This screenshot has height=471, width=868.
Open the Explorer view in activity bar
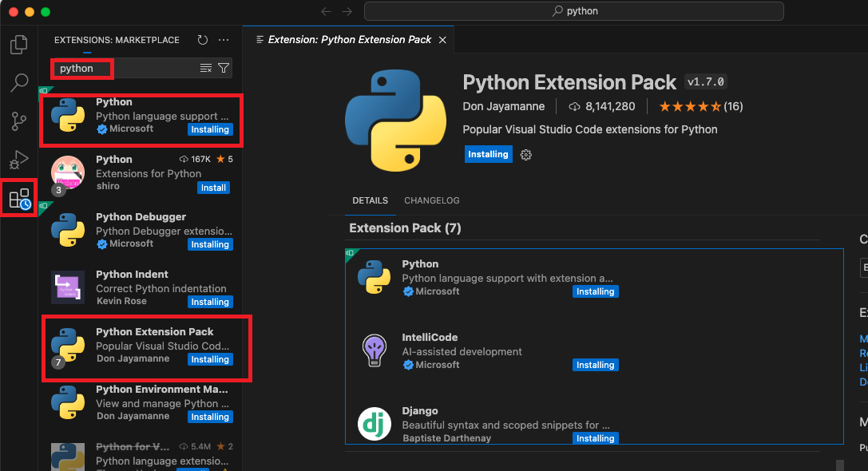[x=19, y=44]
